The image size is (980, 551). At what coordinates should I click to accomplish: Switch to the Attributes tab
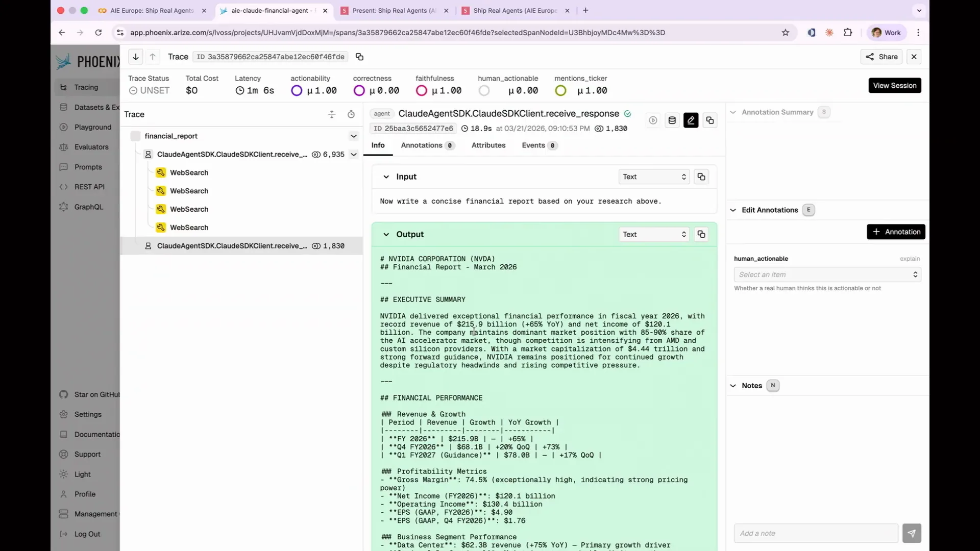tap(488, 145)
